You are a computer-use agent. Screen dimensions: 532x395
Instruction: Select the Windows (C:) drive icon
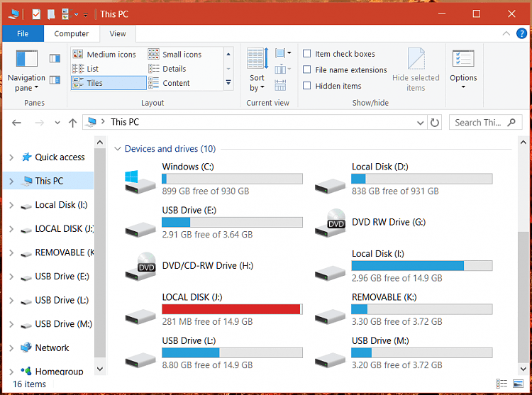(x=140, y=182)
